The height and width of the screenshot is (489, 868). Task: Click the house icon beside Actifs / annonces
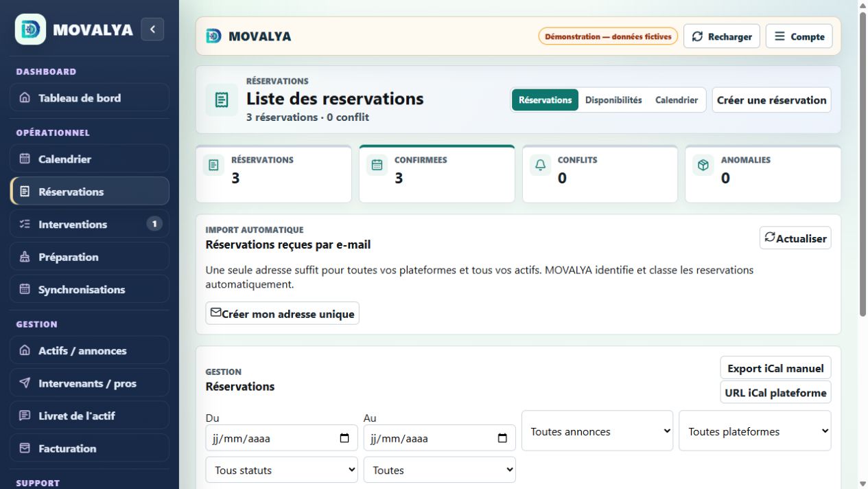(x=25, y=350)
